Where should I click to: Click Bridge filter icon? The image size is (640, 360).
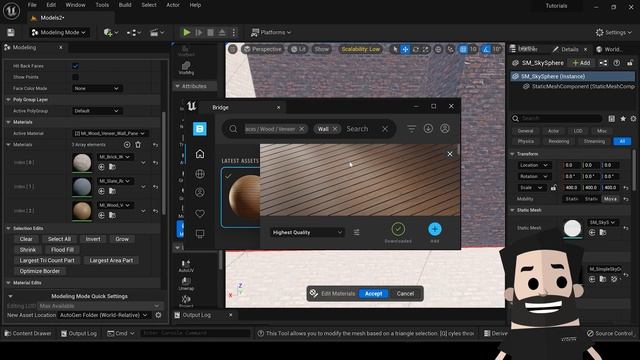(x=411, y=129)
